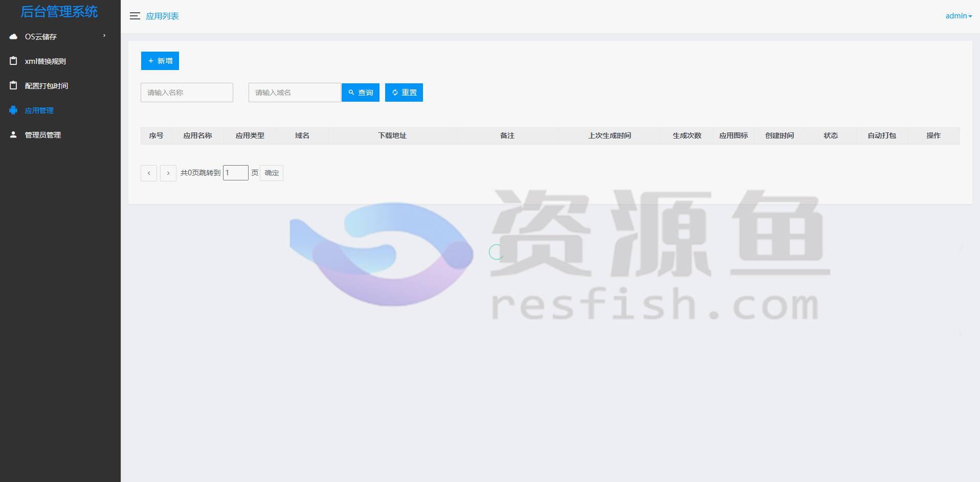Click the 下载地址 column header

(x=392, y=135)
